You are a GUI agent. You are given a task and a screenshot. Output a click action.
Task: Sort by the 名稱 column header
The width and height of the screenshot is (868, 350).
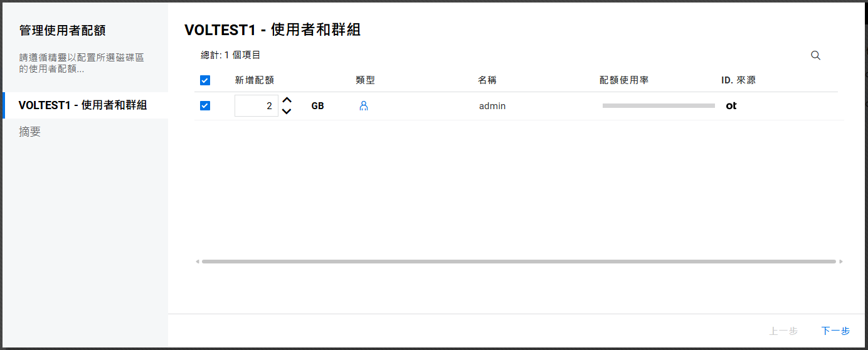pos(487,80)
